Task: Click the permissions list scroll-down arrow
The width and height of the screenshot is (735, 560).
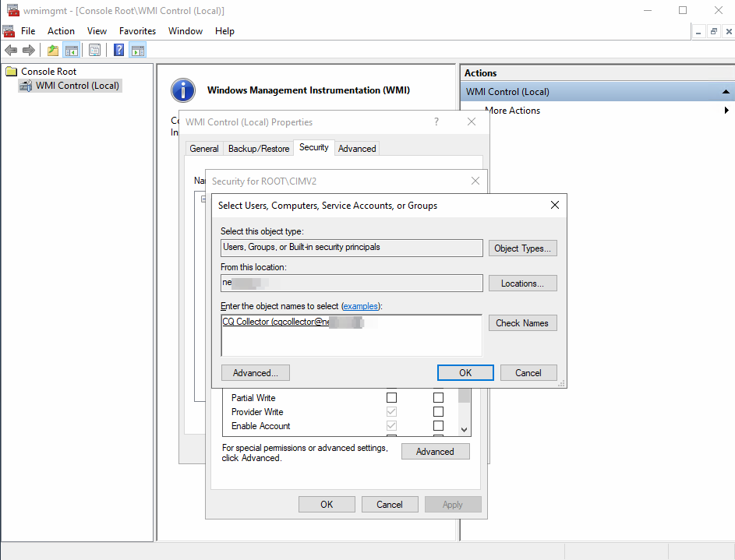Action: click(464, 430)
